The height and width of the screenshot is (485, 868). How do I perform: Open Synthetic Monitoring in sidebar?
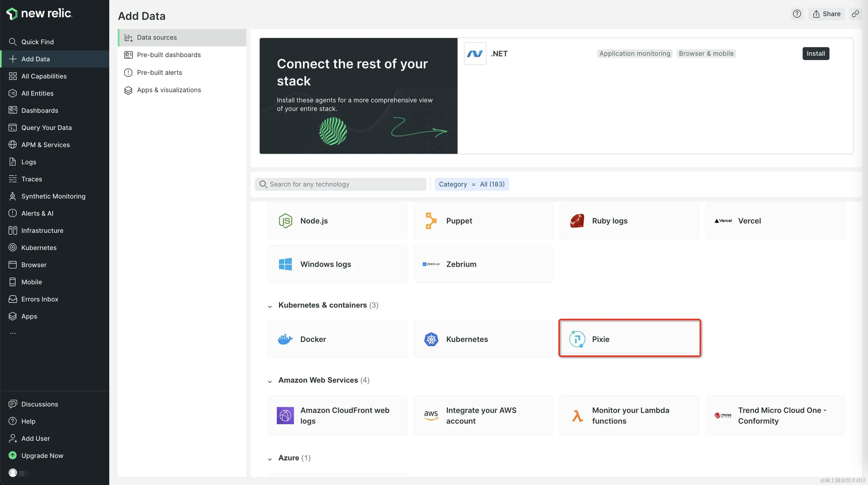[53, 196]
